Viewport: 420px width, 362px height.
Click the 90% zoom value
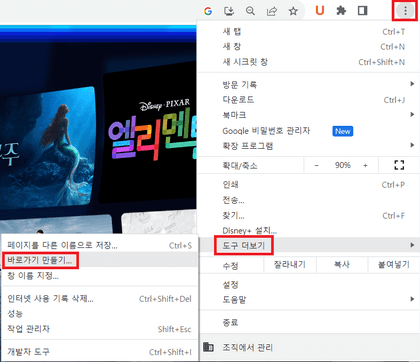point(342,165)
